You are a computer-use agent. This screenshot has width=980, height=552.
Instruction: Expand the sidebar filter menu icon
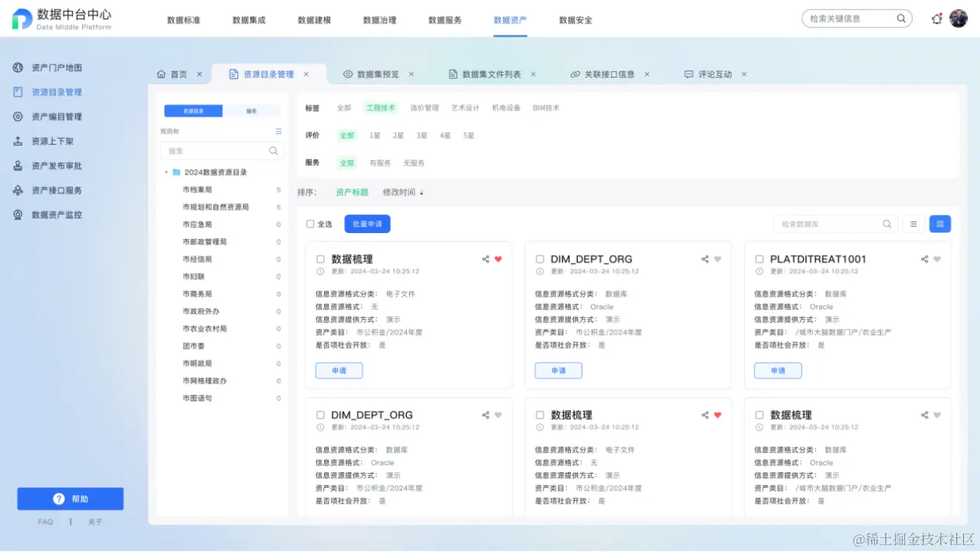pyautogui.click(x=277, y=132)
